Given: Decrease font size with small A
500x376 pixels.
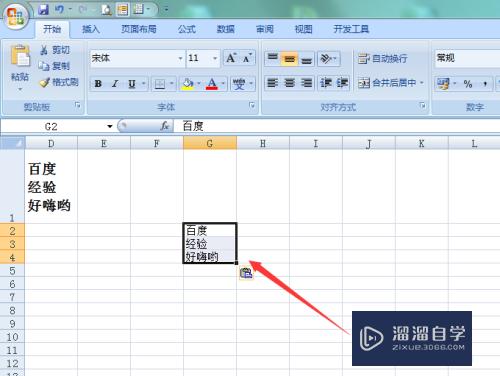Looking at the screenshot, I should pyautogui.click(x=247, y=58).
